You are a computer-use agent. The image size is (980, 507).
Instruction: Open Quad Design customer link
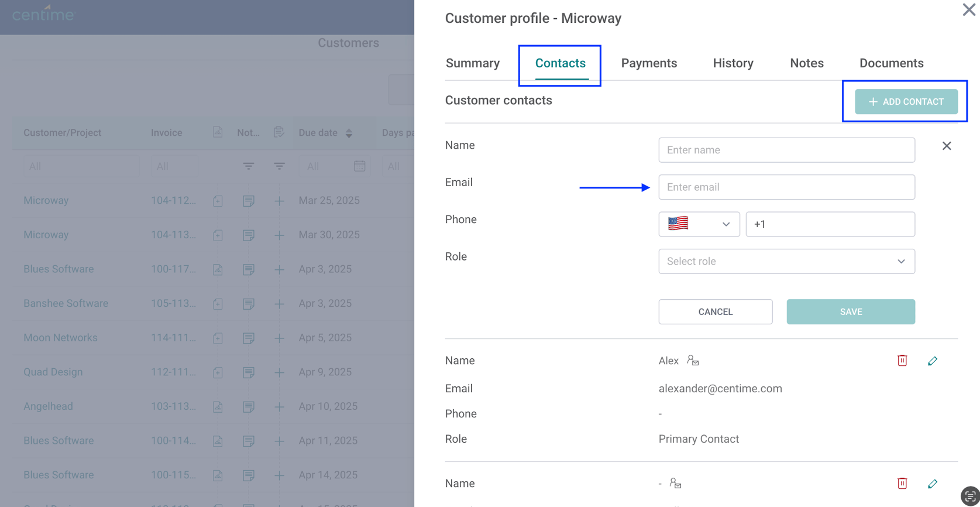(53, 372)
